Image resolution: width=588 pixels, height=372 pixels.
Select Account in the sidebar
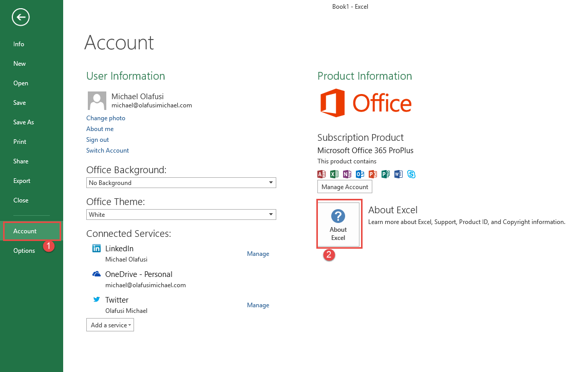pyautogui.click(x=31, y=231)
